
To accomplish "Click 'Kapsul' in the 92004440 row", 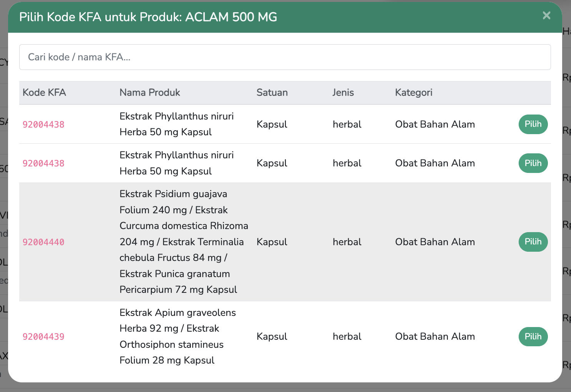I will (272, 242).
